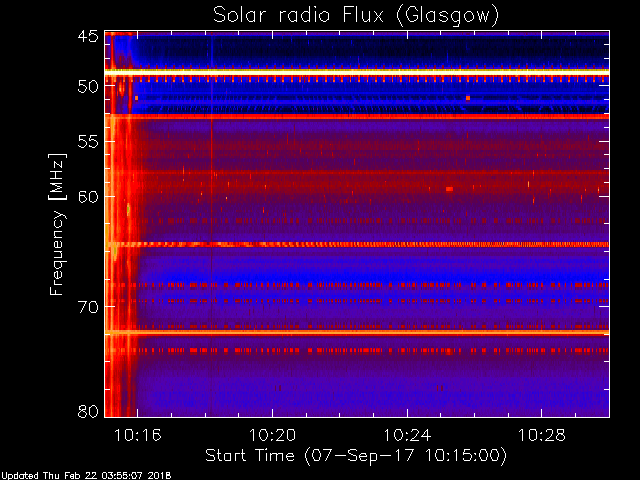Click the "Updated Thu Feb 22 03:55:07 2018" text
Viewport: 640px width, 480px height.
tap(86, 476)
